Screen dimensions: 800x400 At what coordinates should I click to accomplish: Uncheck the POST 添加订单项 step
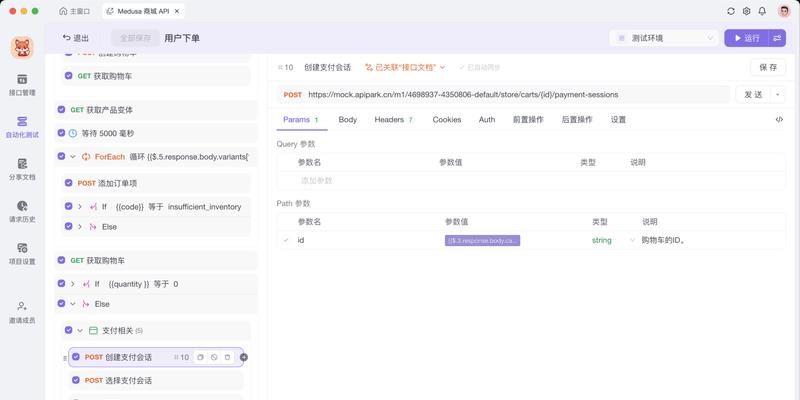click(x=68, y=183)
